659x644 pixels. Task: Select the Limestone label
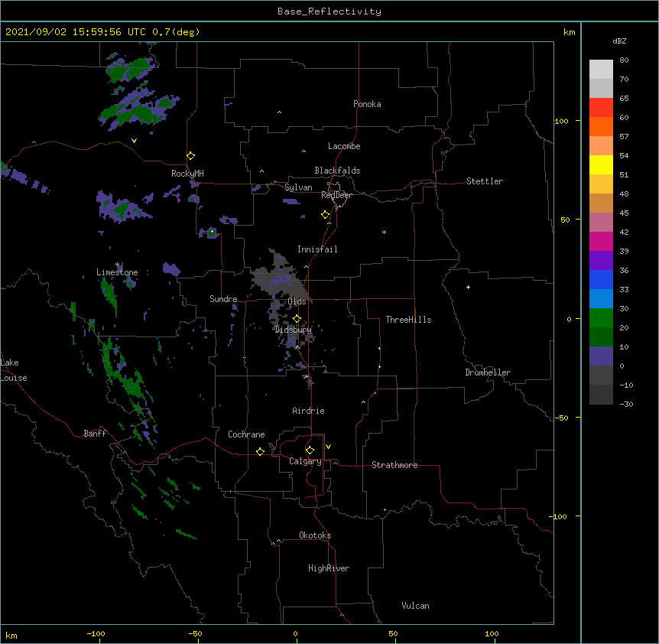117,272
